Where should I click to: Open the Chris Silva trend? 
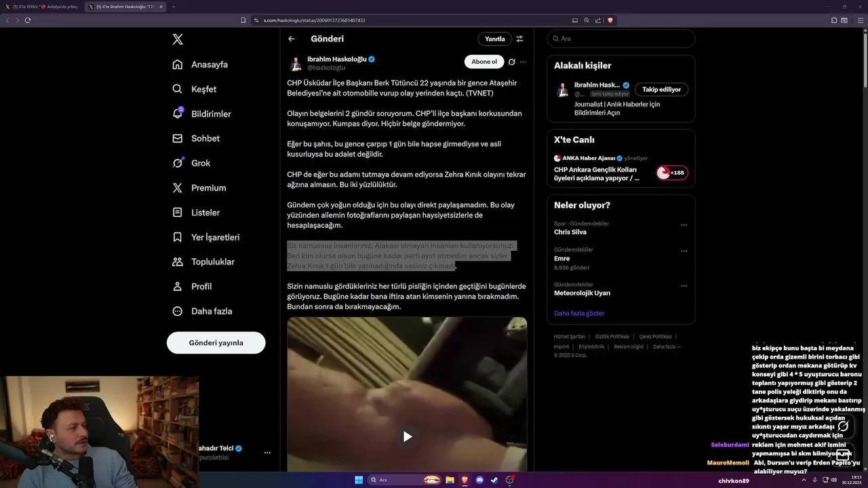(x=570, y=232)
